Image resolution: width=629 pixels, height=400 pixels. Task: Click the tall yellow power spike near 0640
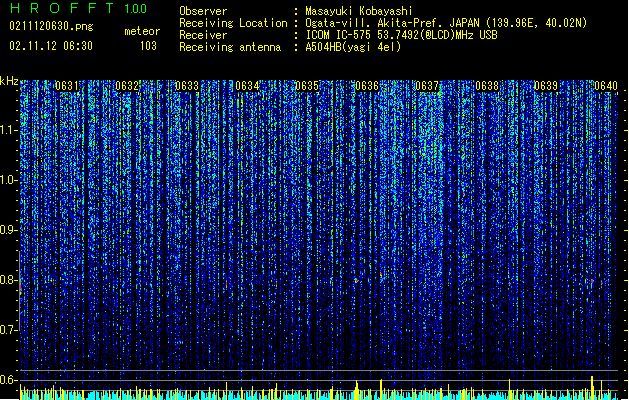pos(592,387)
